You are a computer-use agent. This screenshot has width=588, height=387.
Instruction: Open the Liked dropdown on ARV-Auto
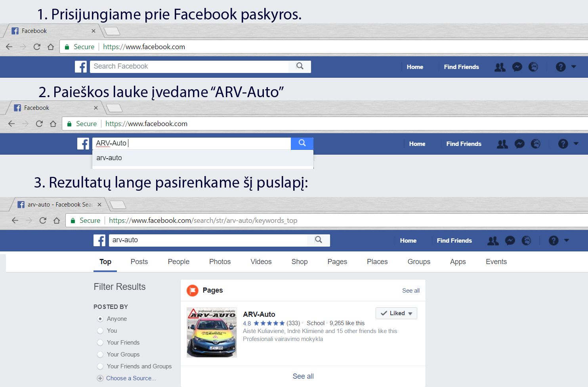pos(396,313)
